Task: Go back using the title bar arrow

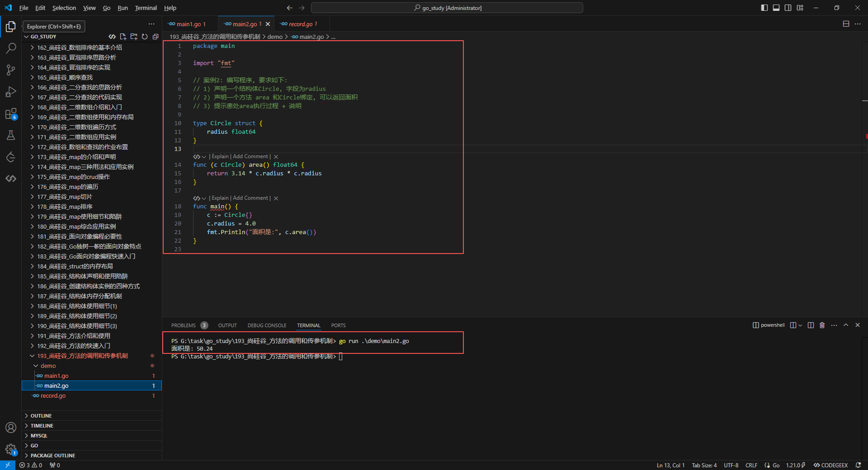Action: point(290,8)
